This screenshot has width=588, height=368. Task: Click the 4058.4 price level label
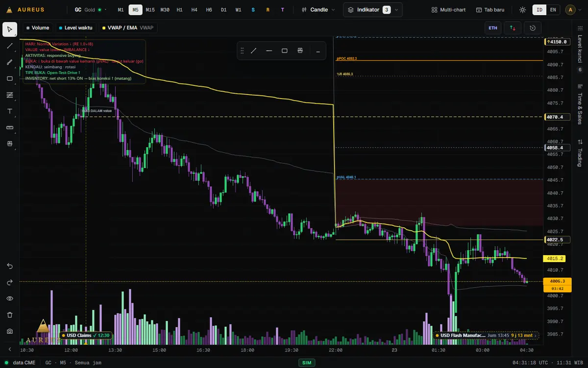558,147
